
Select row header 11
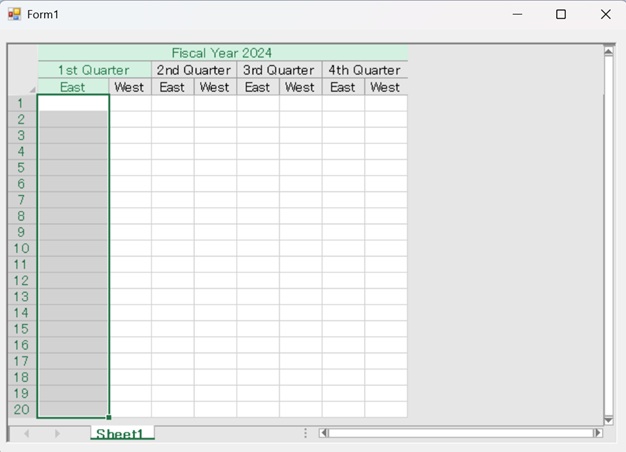tap(22, 264)
